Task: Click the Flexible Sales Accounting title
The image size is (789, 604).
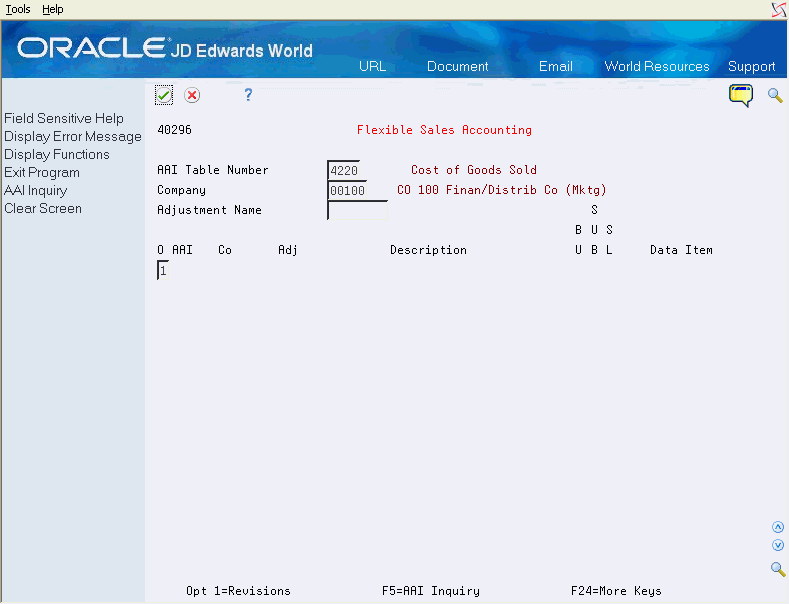Action: pos(444,130)
